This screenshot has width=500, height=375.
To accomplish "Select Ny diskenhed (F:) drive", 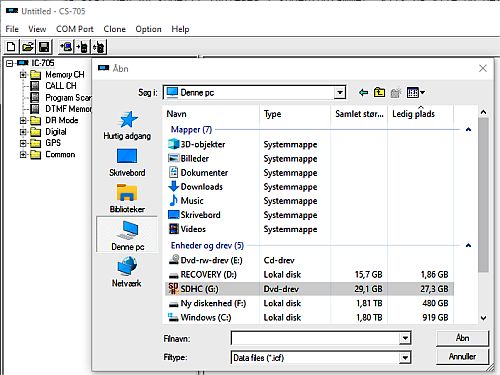I will [x=207, y=303].
